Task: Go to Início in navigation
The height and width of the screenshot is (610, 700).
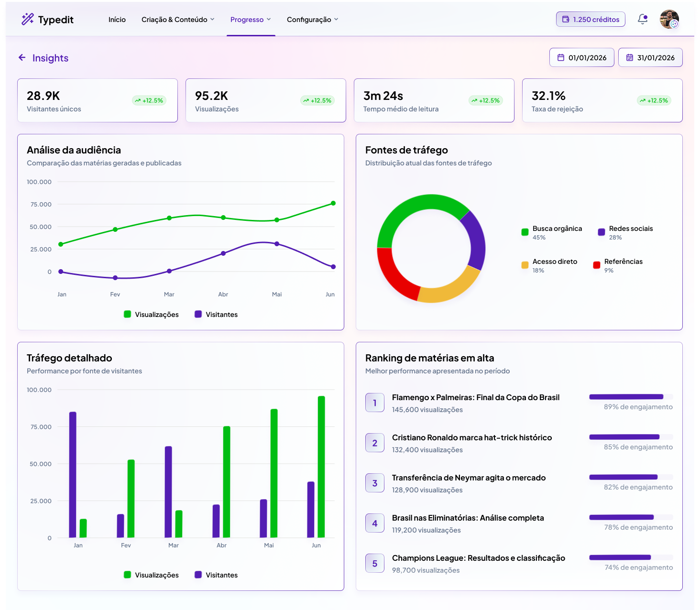Action: tap(117, 20)
